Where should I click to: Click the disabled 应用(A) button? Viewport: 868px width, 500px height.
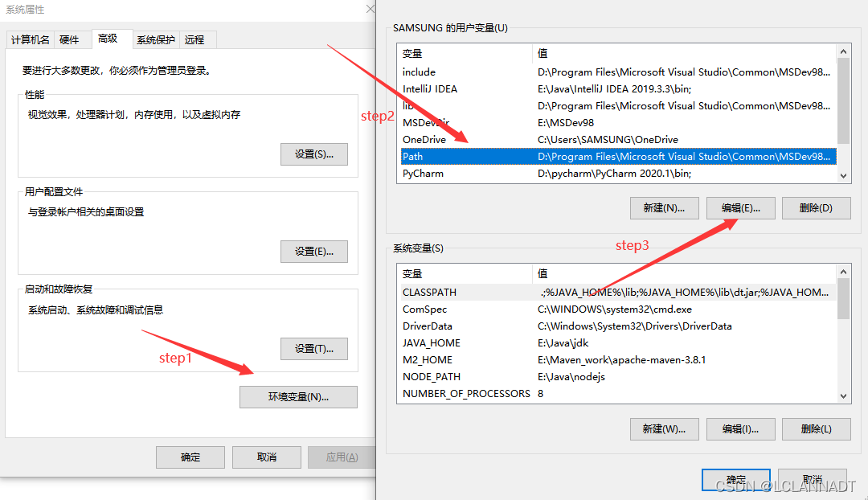(x=342, y=457)
